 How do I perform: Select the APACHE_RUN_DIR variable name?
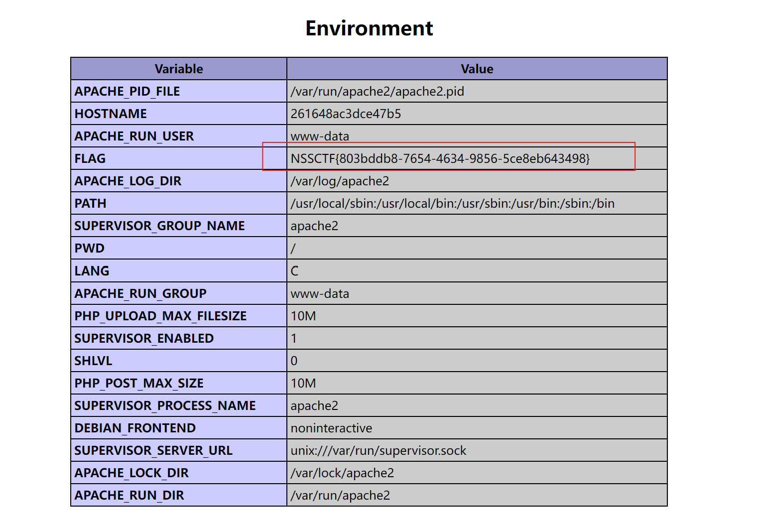129,496
